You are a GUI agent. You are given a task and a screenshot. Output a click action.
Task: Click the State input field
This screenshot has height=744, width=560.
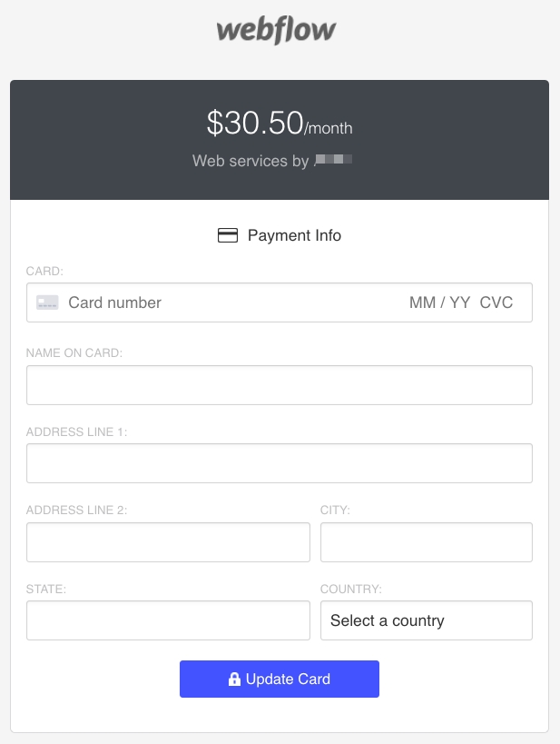pos(168,620)
